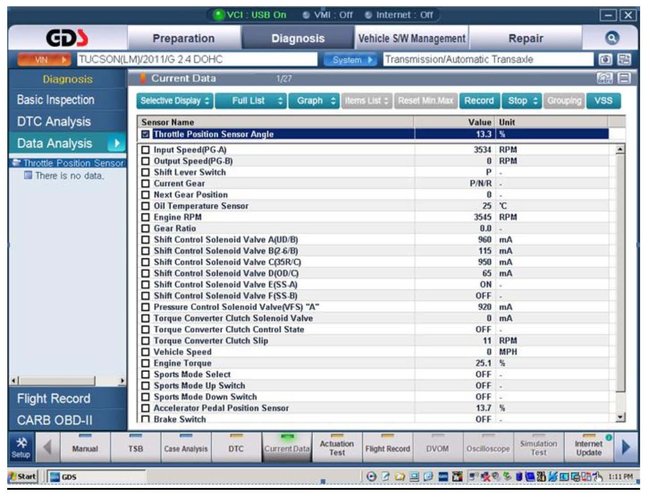The width and height of the screenshot is (650, 497).
Task: Open the Internet Update toolbar item
Action: (x=589, y=448)
